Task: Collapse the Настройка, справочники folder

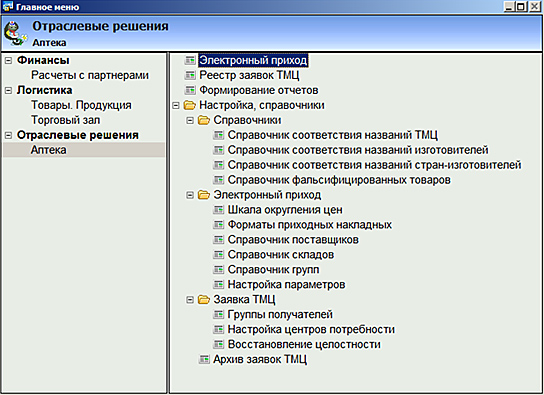Action: pyautogui.click(x=176, y=105)
